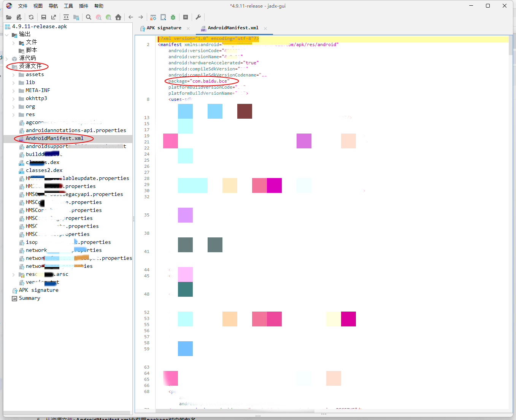This screenshot has width=516, height=420.
Task: Click the jadx-gui application logo
Action: point(9,6)
